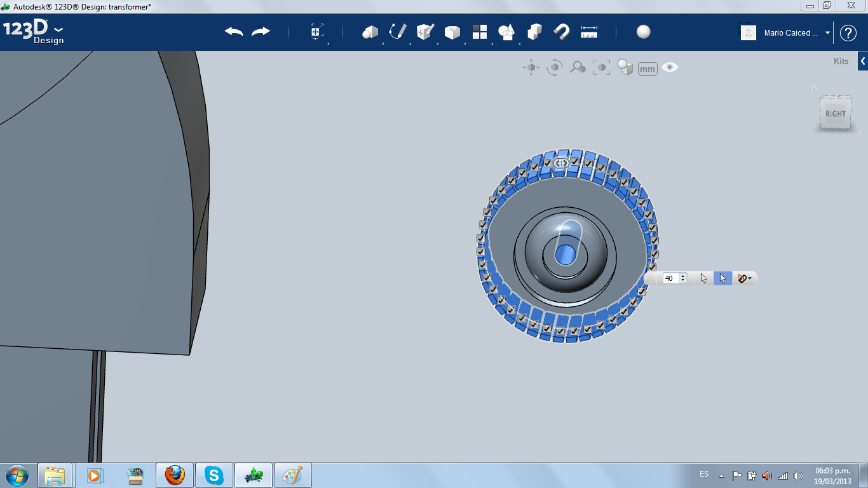
Task: Redo the undone action
Action: coord(261,32)
